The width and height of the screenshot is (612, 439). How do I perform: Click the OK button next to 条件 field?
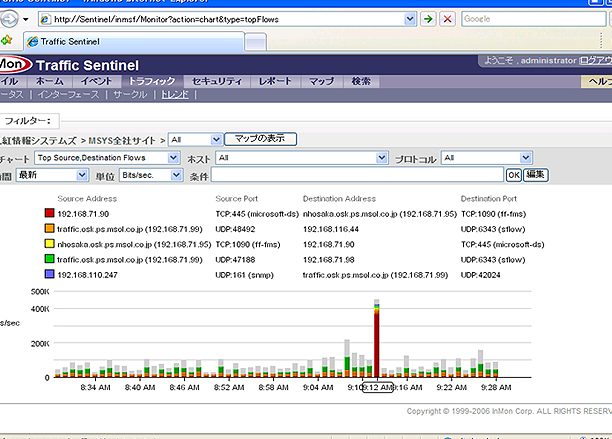coord(513,175)
